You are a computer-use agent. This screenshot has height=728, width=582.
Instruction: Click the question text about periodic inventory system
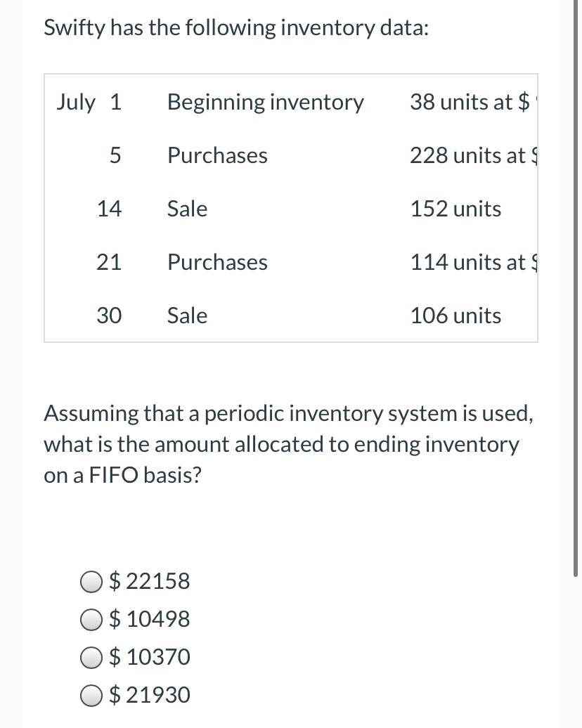[288, 429]
